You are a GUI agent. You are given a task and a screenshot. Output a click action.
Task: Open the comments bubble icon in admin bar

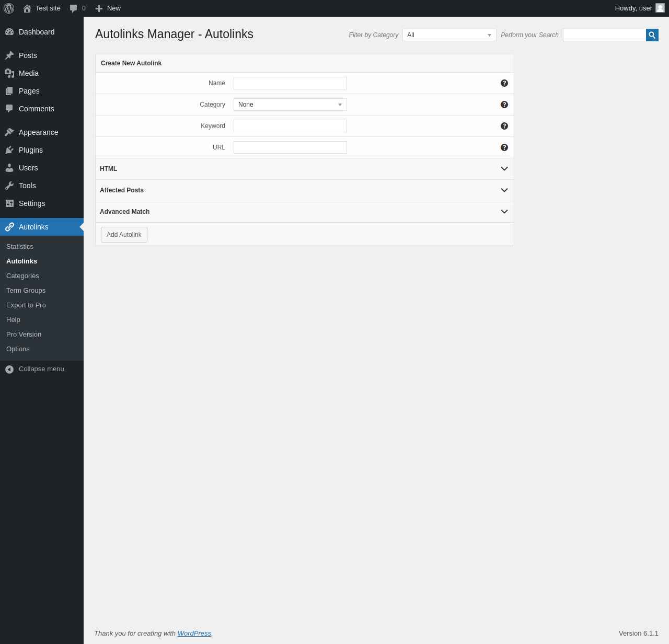coord(74,8)
